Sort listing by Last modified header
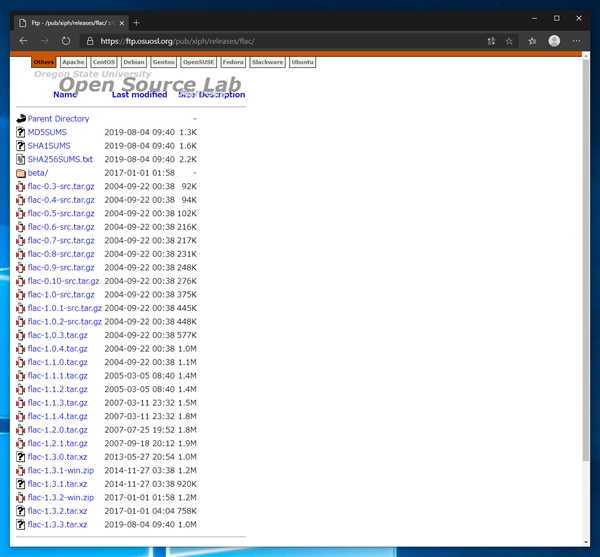Viewport: 600px width, 557px height. [x=139, y=94]
